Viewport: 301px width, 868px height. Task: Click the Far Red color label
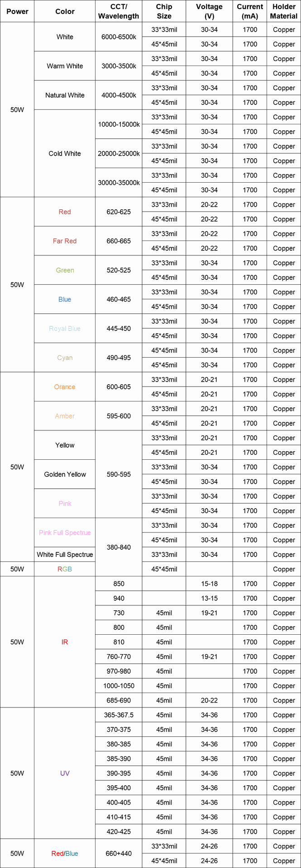click(x=65, y=241)
